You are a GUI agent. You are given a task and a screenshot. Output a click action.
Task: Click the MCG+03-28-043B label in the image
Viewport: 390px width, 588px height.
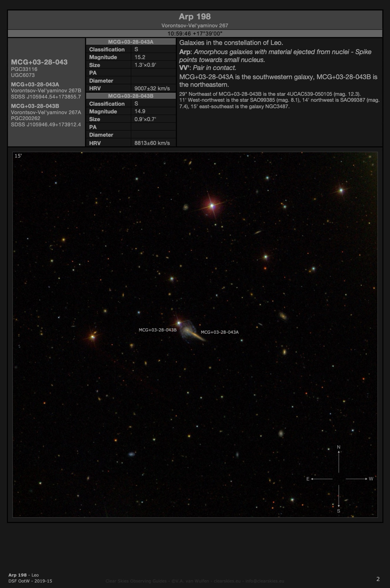(158, 330)
